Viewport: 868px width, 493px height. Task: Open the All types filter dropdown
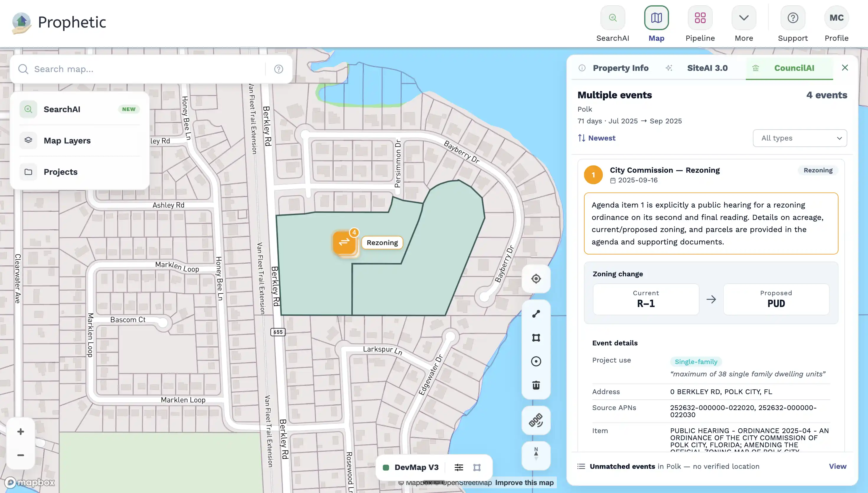(x=800, y=138)
